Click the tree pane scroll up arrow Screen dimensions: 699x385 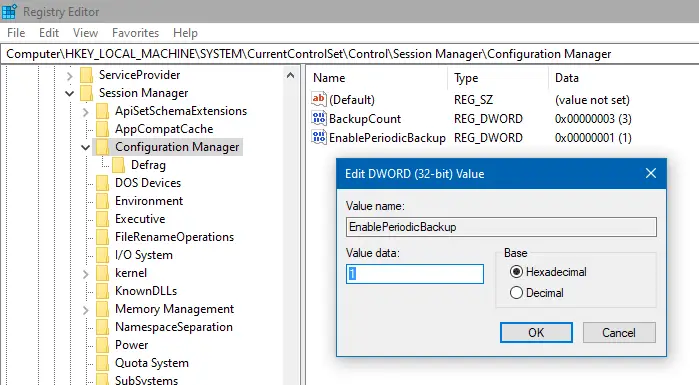click(x=290, y=75)
